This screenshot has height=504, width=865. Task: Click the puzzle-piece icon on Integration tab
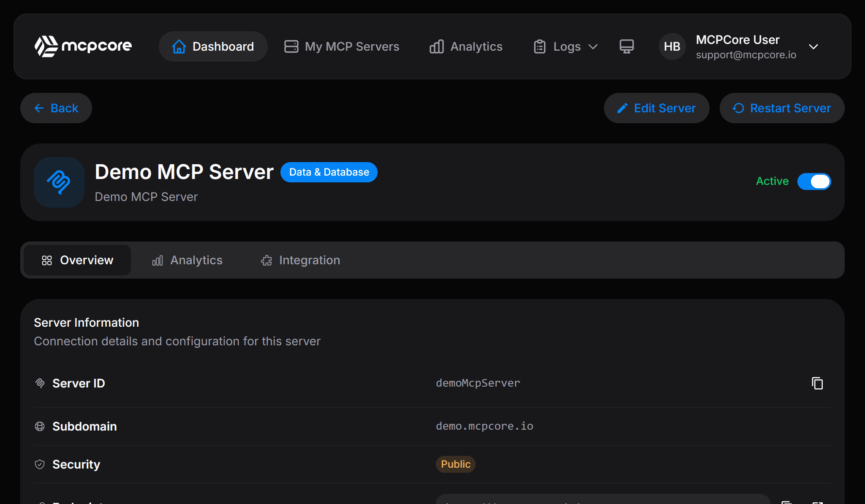266,260
